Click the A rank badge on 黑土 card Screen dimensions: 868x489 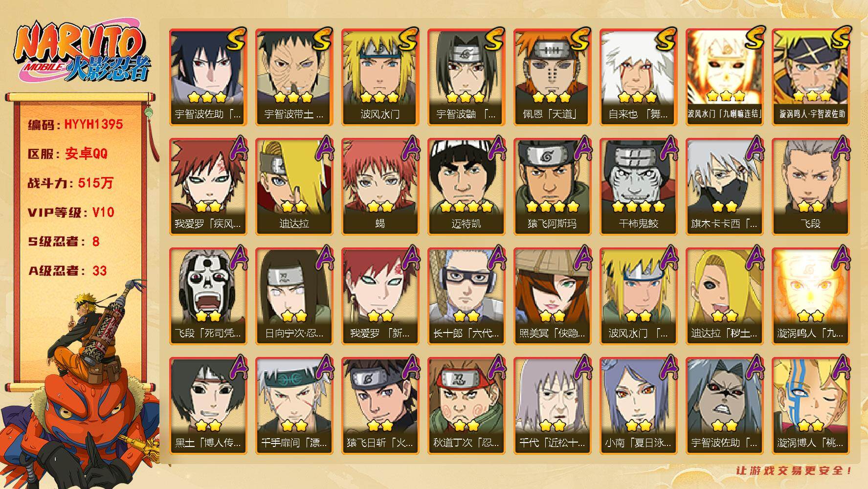pyautogui.click(x=238, y=367)
